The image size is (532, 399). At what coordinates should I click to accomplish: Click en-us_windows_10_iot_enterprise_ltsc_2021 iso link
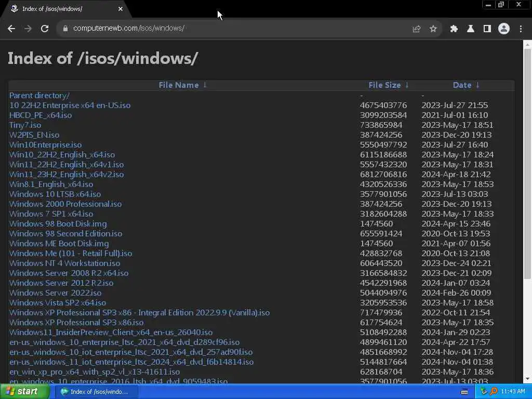tap(131, 352)
